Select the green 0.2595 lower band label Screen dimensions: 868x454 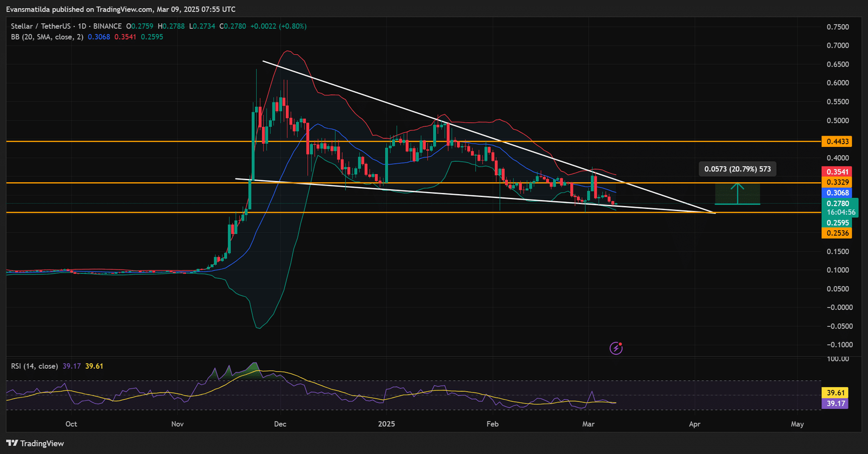(x=836, y=223)
